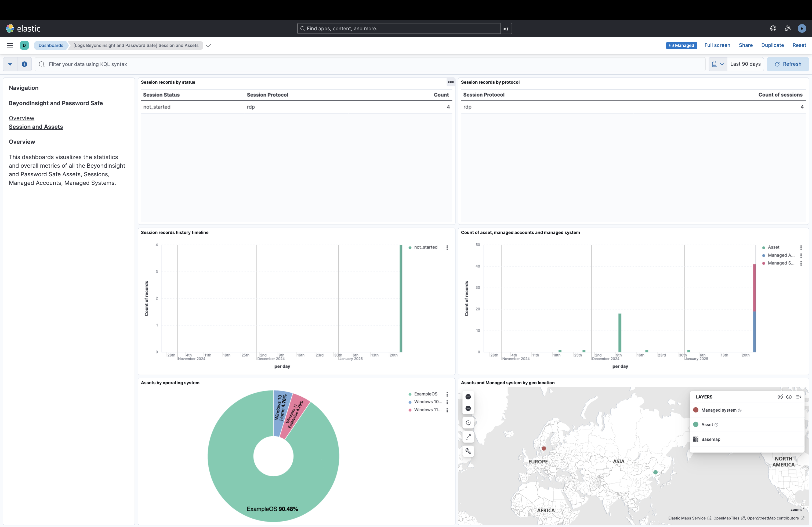Screen dimensions: 812x527
Task: Open the Overview navigation link
Action: coord(21,118)
